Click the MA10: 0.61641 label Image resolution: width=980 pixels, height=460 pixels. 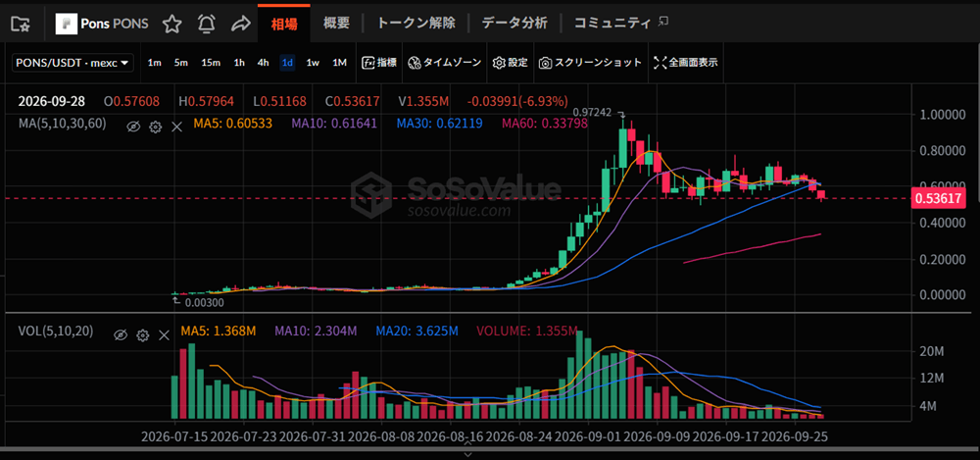334,124
